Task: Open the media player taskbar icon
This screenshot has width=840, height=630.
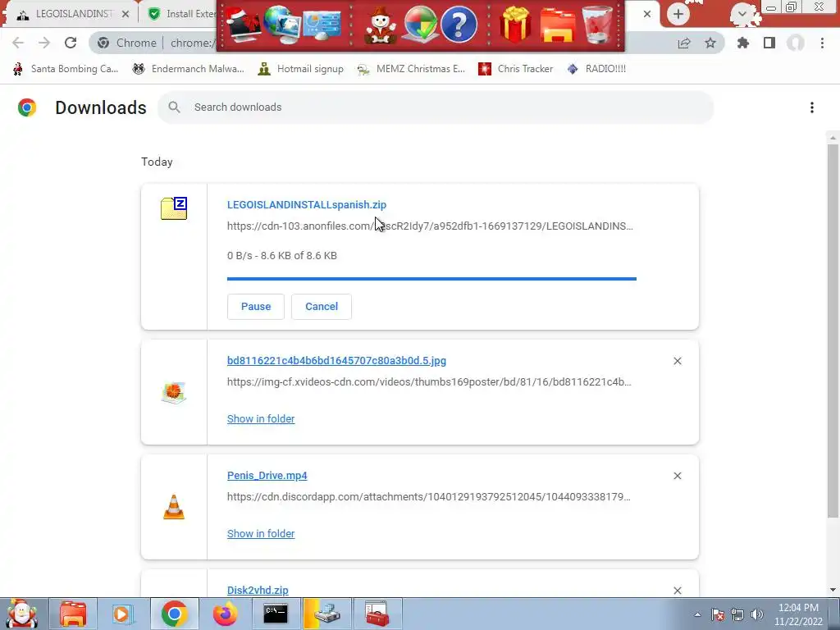Action: (x=123, y=614)
